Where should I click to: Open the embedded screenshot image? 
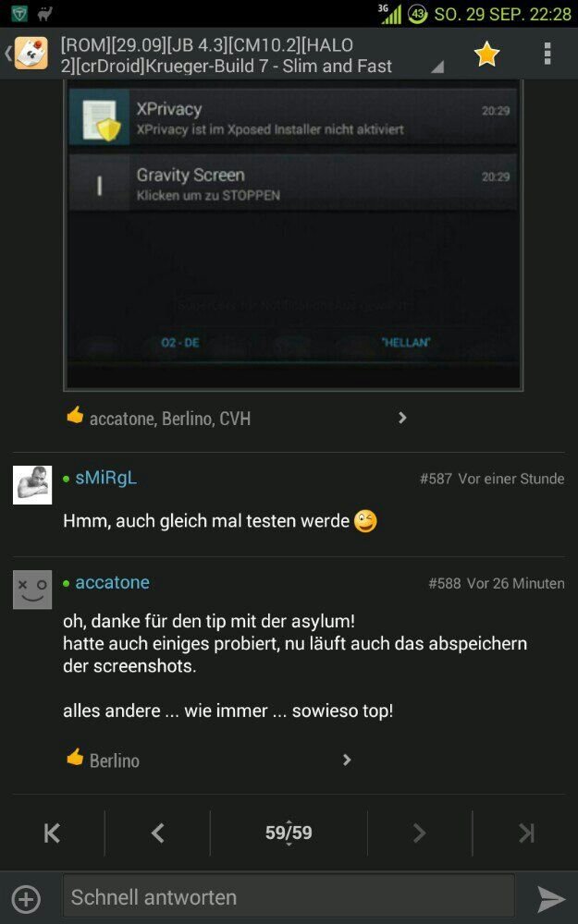click(x=293, y=235)
